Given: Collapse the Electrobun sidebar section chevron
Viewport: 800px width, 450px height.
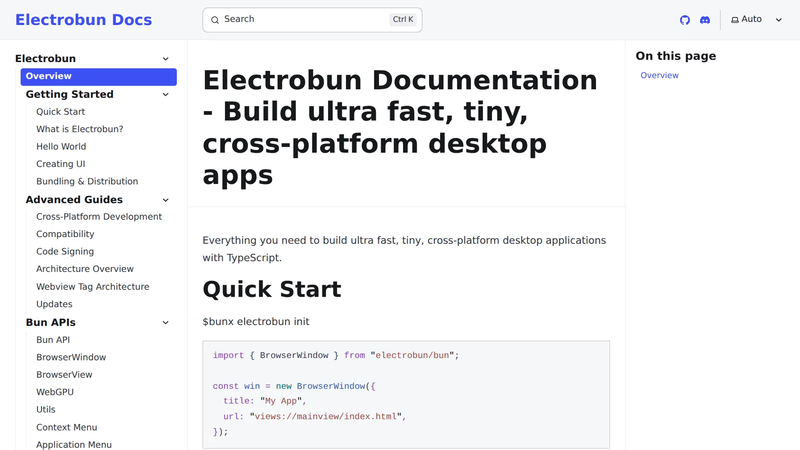Looking at the screenshot, I should (165, 59).
